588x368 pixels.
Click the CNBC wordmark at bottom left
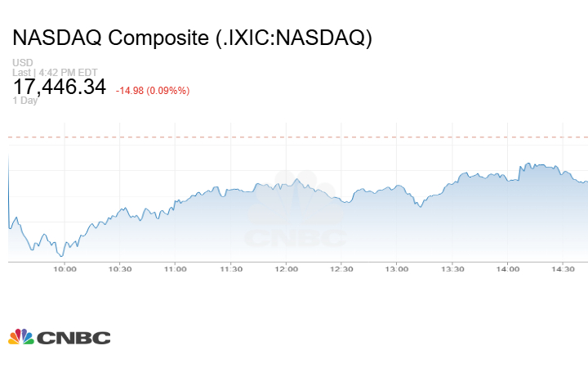click(73, 338)
